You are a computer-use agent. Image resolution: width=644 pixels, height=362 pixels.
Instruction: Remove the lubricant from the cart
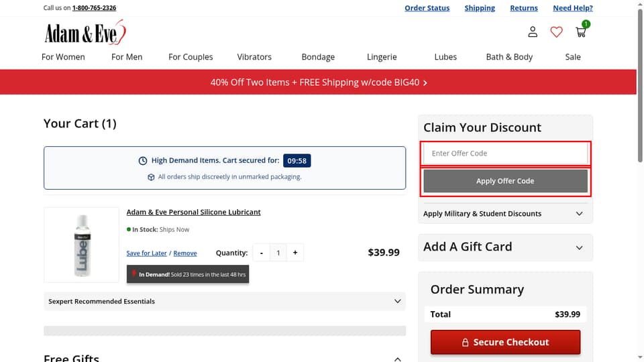pyautogui.click(x=185, y=253)
